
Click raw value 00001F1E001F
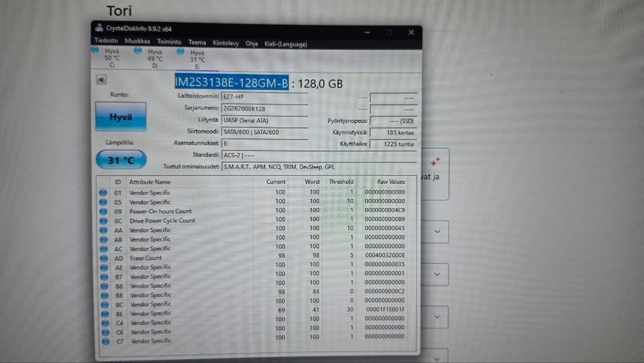[x=385, y=309]
